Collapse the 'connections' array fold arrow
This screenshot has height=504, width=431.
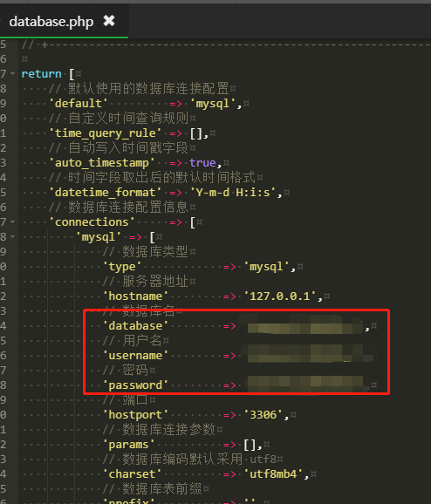(x=12, y=221)
